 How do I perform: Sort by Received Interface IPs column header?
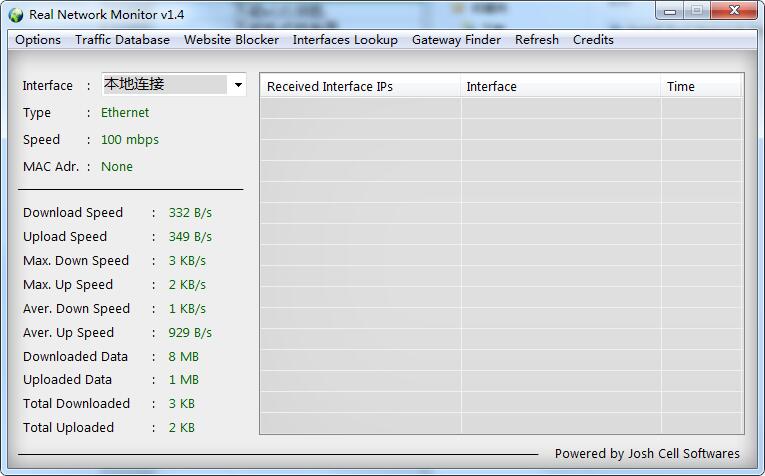pos(330,87)
